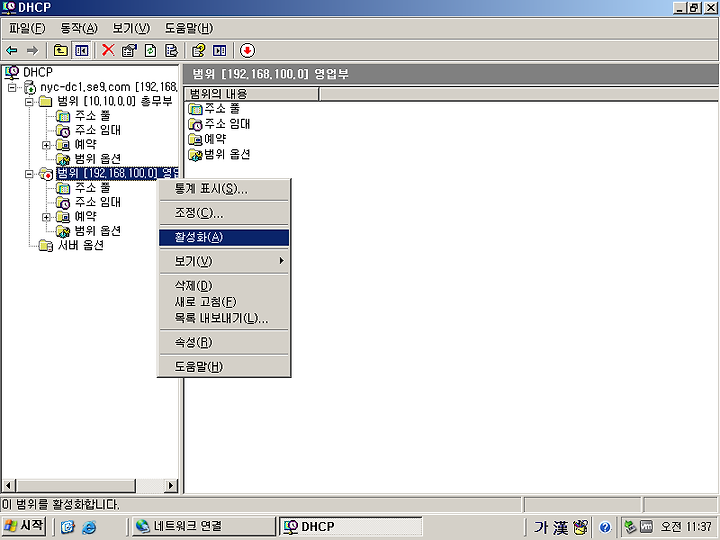Choose 통계 표시(S)... from context menu
720x540 pixels.
(224, 189)
